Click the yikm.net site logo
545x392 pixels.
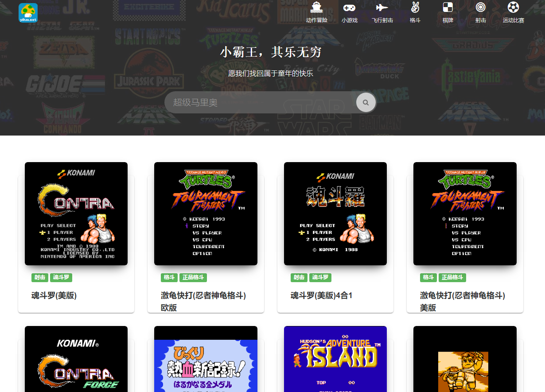(27, 13)
